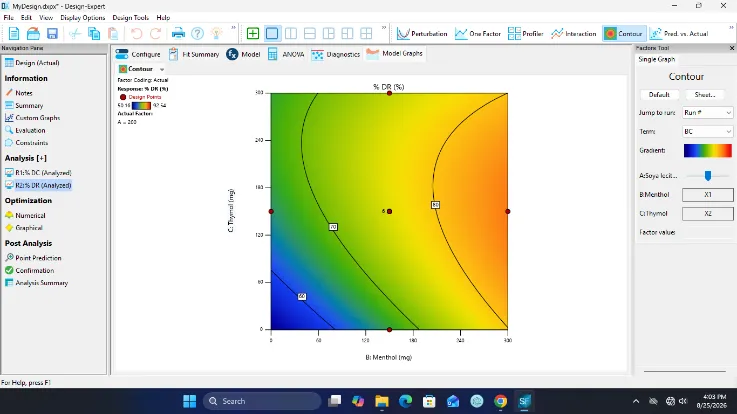Screen dimensions: 737x414
Task: Open the Perturbation graph
Action: 422,33
